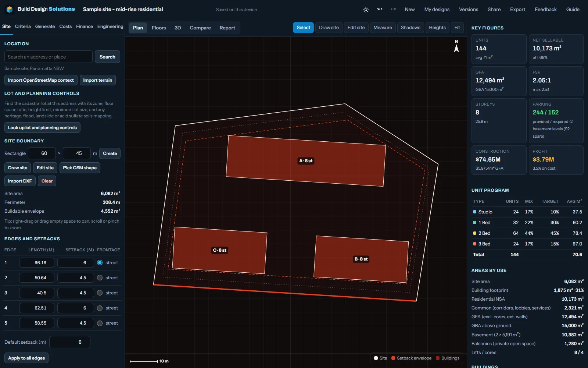Switch to the Generate tab

[x=45, y=26]
